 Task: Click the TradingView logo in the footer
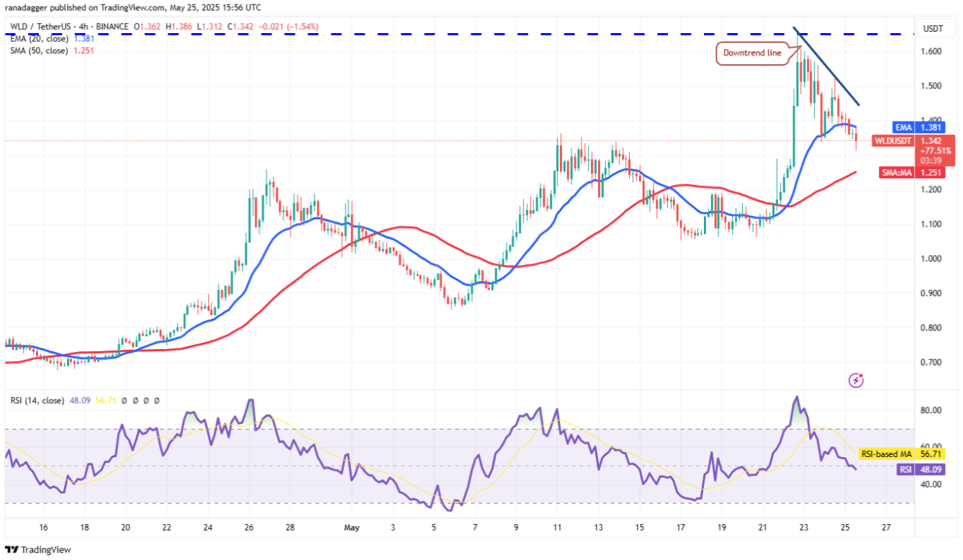tap(39, 549)
